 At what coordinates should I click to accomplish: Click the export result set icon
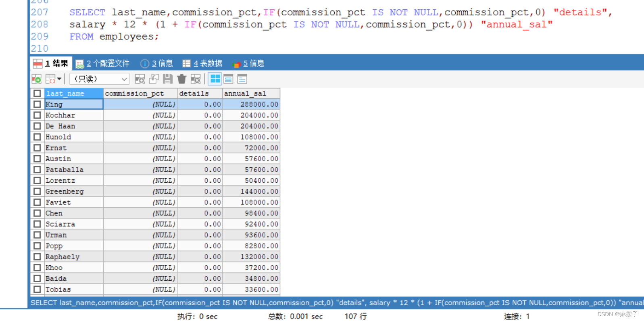pyautogui.click(x=36, y=79)
